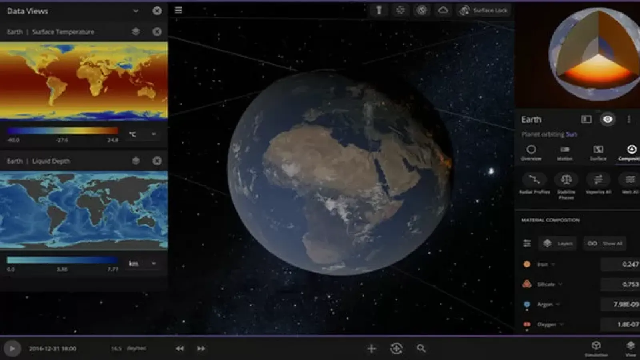This screenshot has height=360, width=640.
Task: Open the three-dot more options for Earth
Action: click(x=629, y=119)
